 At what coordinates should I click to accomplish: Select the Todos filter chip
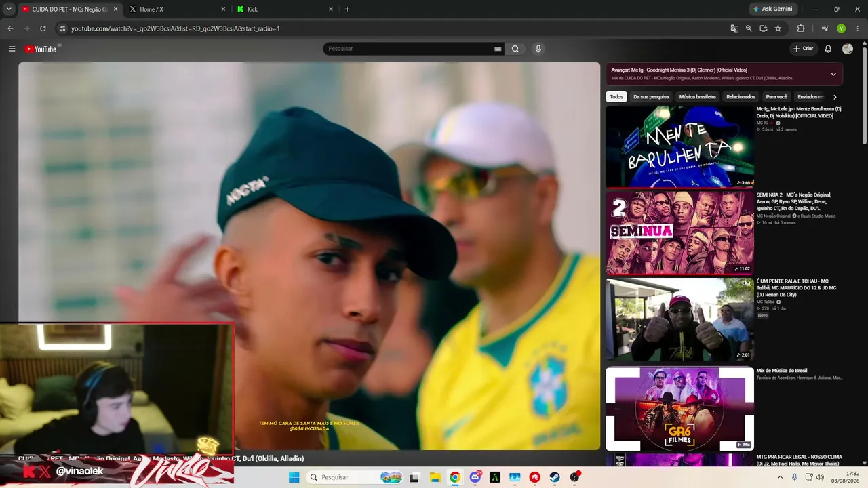coord(616,97)
